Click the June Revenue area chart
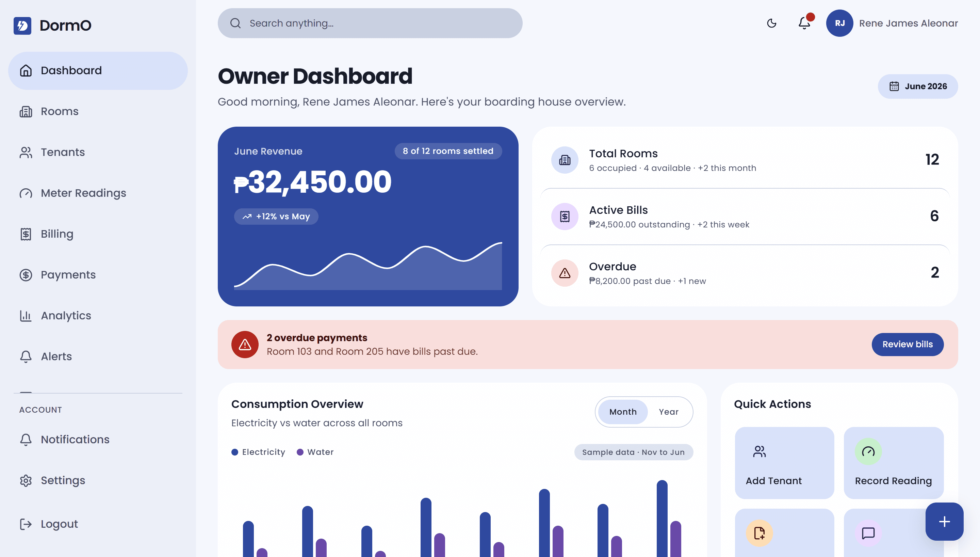Viewport: 980px width, 557px height. tap(368, 266)
